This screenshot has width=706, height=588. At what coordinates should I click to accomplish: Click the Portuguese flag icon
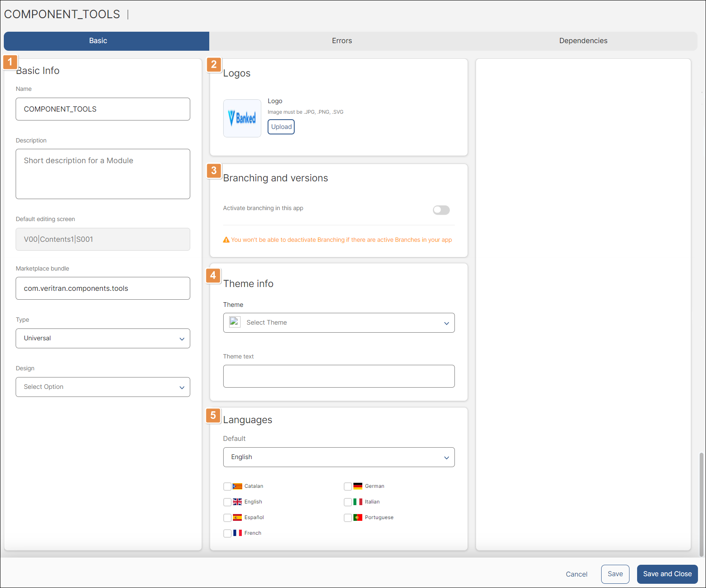point(358,517)
